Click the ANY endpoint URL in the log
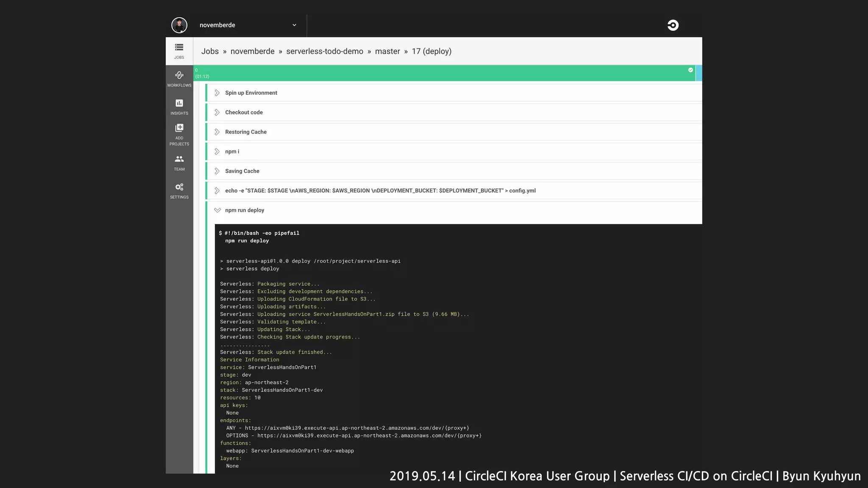The image size is (868, 488). 357,428
